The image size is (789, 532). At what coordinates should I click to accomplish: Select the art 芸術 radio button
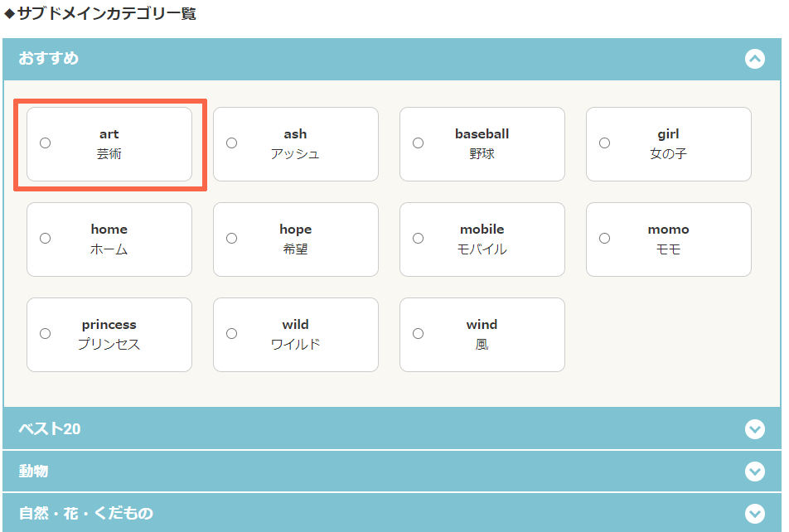pos(46,143)
